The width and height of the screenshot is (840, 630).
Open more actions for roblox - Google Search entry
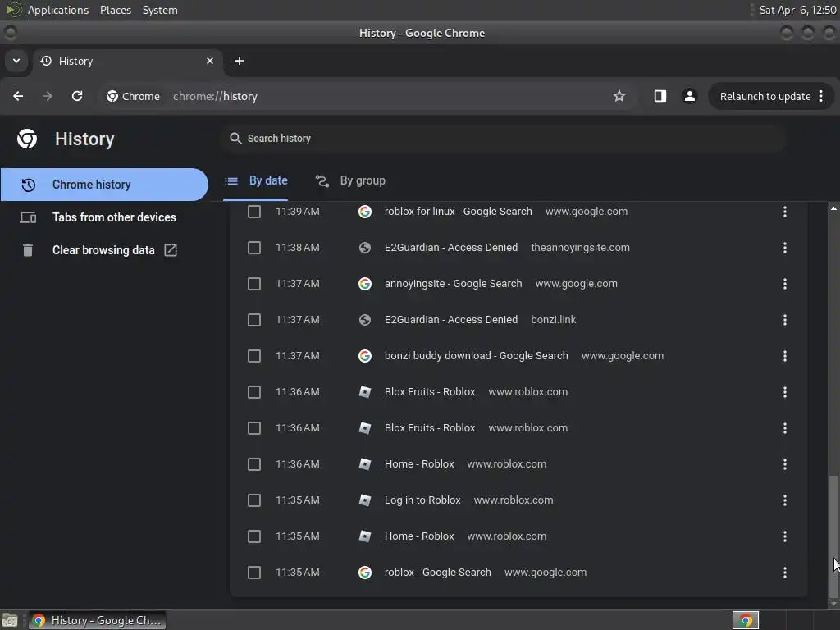(x=785, y=573)
